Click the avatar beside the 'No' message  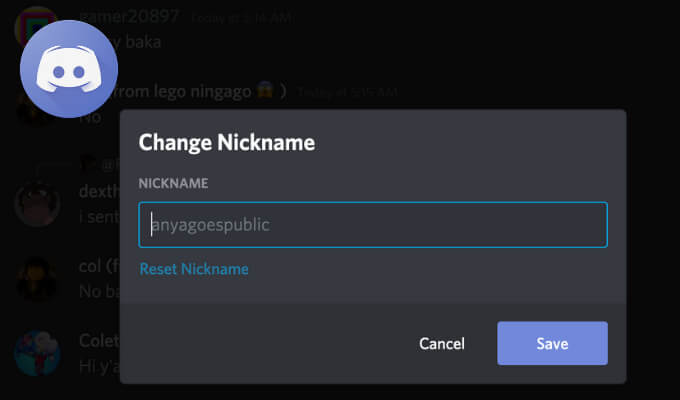click(30, 112)
